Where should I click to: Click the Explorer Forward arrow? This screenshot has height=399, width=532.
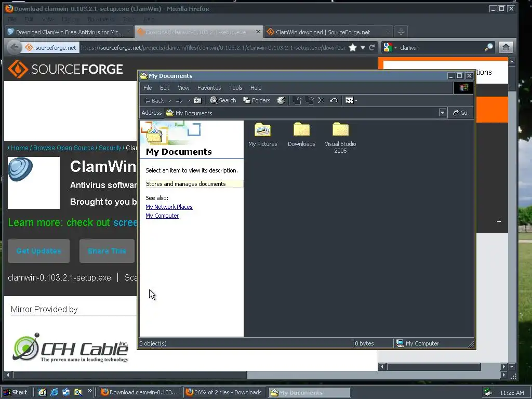(x=179, y=100)
